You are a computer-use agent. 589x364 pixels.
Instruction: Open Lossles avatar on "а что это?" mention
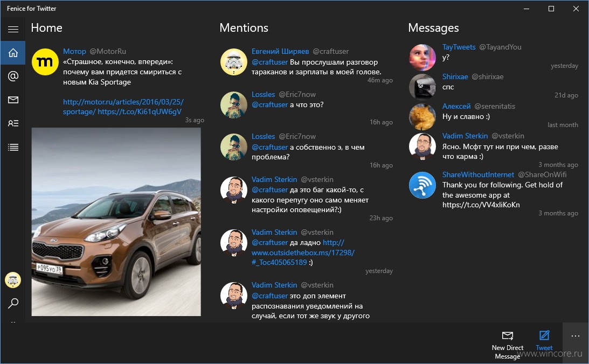coord(234,105)
